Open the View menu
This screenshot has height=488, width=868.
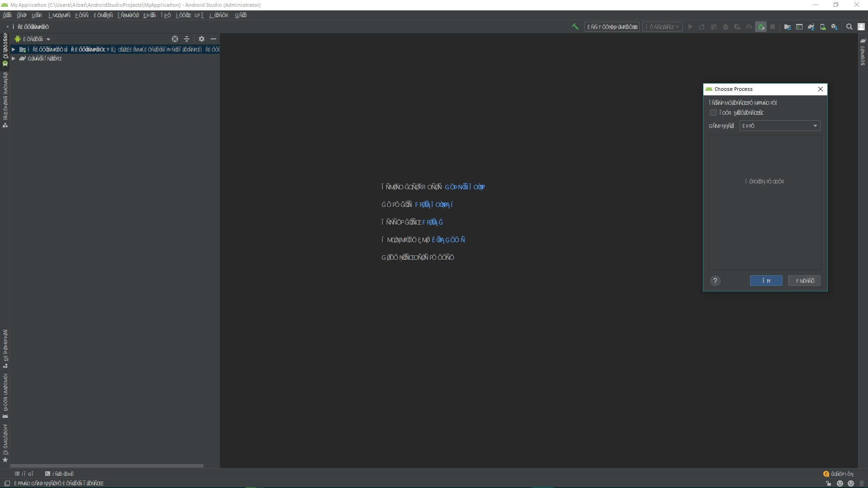[37, 15]
